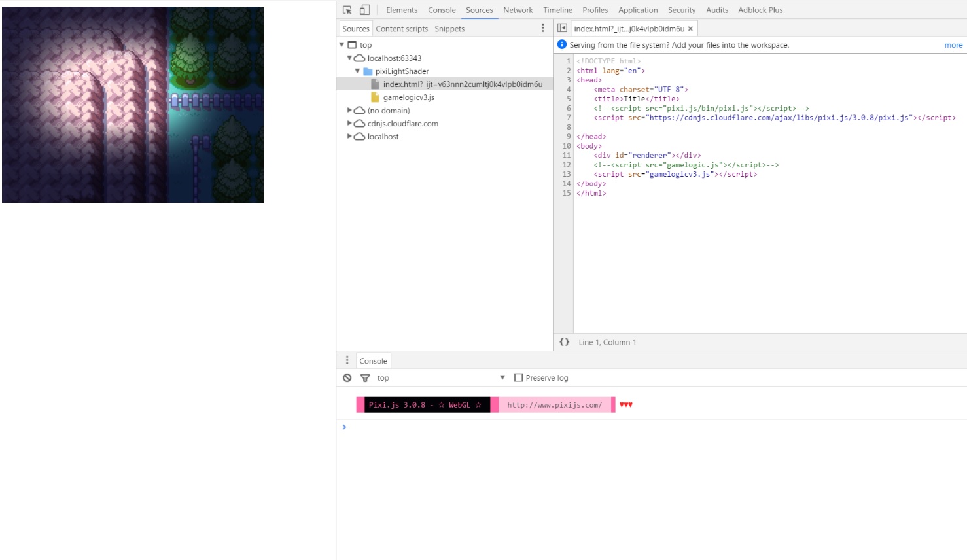
Task: Hide the navigator panel toggle icon
Action: tap(562, 28)
